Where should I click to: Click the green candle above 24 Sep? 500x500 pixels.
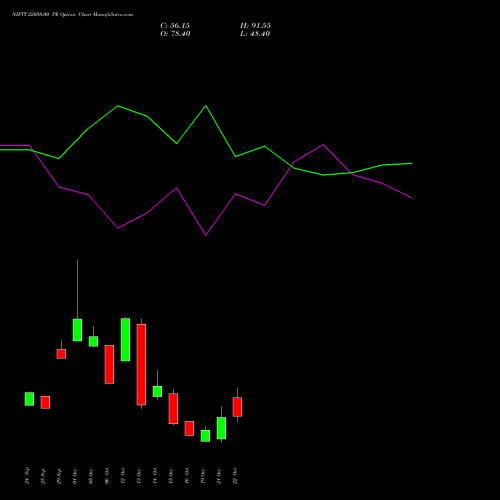point(29,399)
